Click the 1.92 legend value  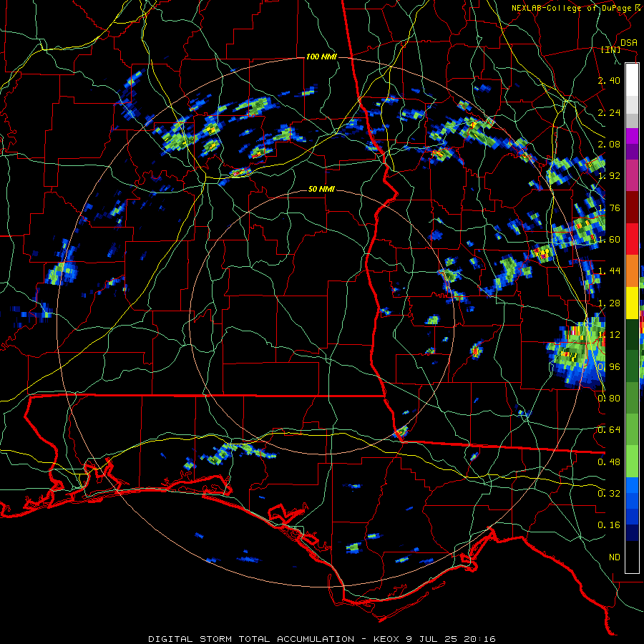609,176
